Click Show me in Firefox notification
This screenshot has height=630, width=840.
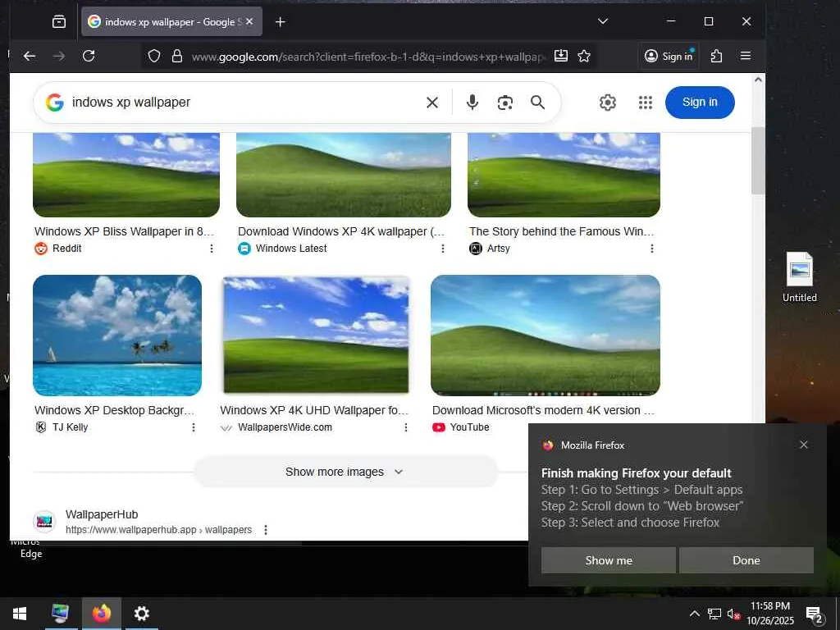(x=609, y=560)
